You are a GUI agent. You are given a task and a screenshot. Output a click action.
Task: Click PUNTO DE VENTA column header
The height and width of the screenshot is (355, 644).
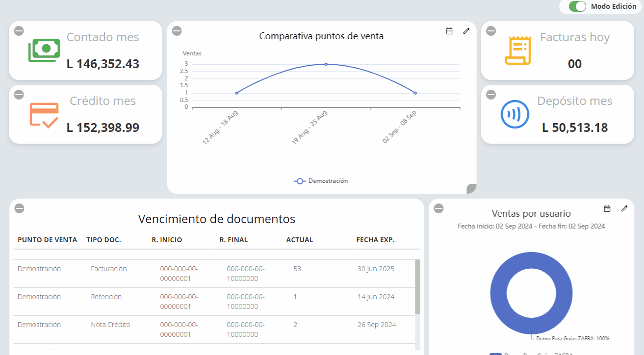pyautogui.click(x=48, y=240)
